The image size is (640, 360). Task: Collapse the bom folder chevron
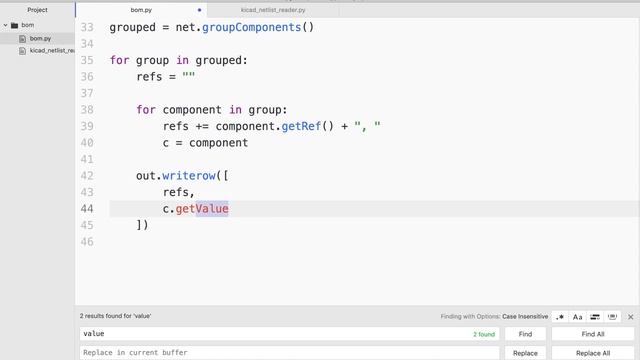(5, 25)
